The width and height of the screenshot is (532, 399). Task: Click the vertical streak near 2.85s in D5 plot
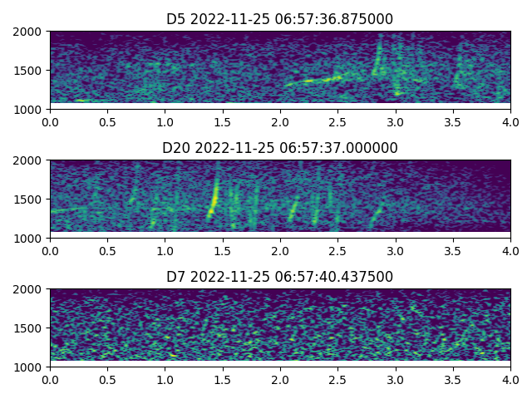pyautogui.click(x=379, y=58)
